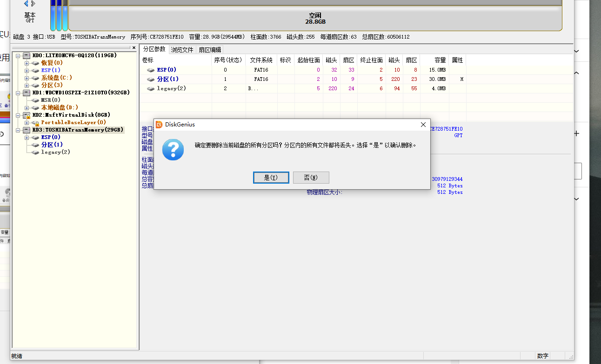This screenshot has height=364, width=601.
Task: Go to previous disk with left arrow
Action: (27, 4)
